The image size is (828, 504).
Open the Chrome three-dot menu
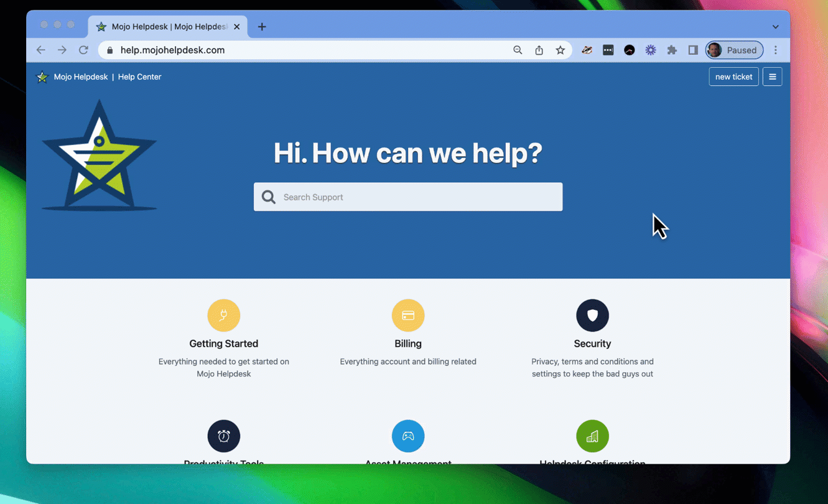click(776, 50)
